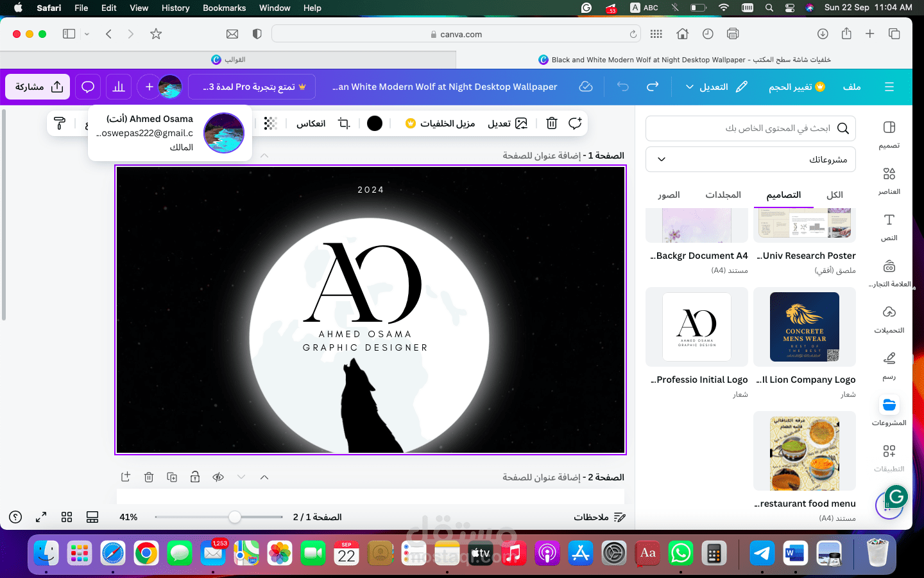Enter fullscreen presentation with expand arrows icon
Viewport: 924px width, 578px height.
click(x=41, y=517)
